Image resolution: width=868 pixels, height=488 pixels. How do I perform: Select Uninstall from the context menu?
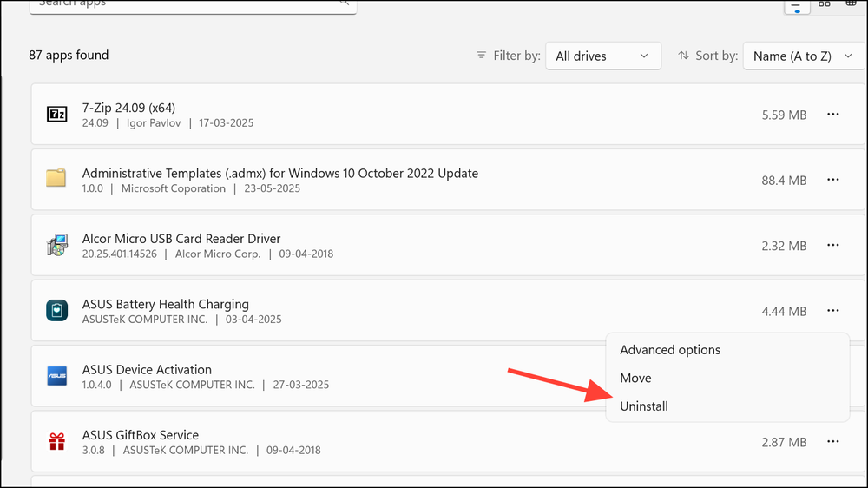(x=644, y=406)
